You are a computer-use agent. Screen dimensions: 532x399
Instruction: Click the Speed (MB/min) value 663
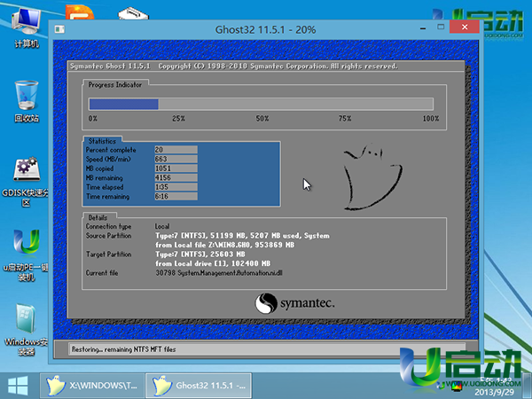tap(176, 159)
